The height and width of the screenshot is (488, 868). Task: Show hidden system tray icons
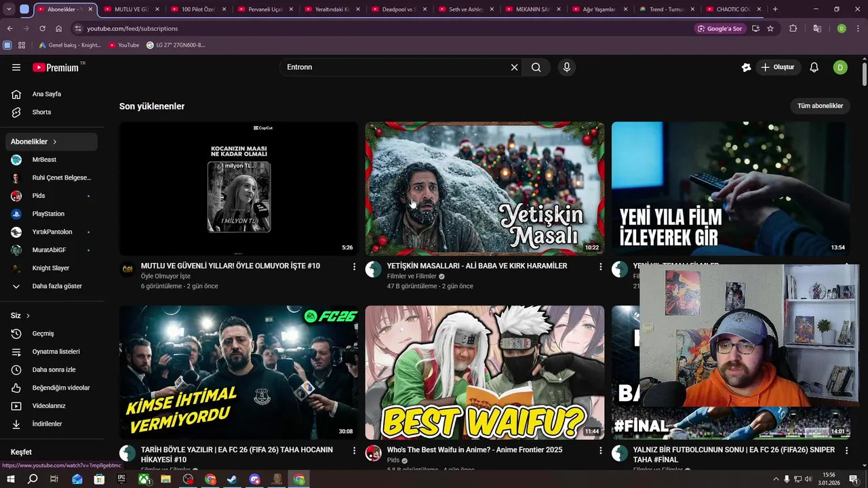[x=776, y=479]
